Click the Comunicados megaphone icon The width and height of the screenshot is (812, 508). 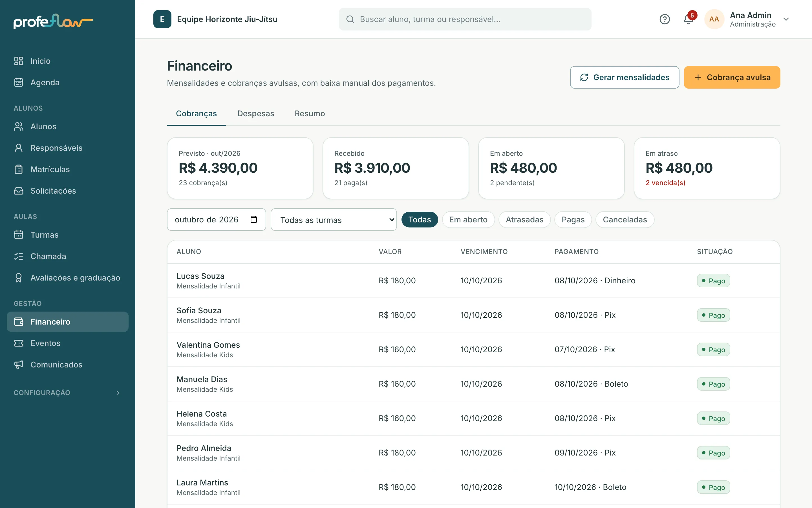[x=18, y=365]
